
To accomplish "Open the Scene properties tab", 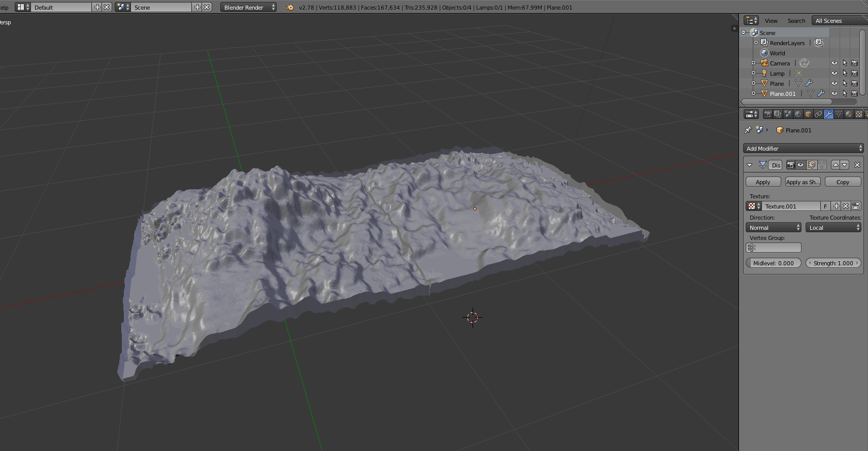I will point(788,114).
